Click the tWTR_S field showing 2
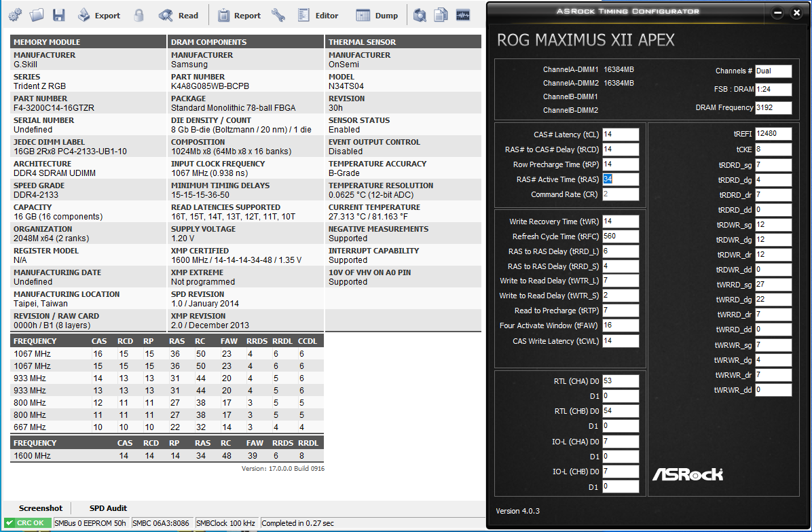The height and width of the screenshot is (532, 812). (621, 296)
